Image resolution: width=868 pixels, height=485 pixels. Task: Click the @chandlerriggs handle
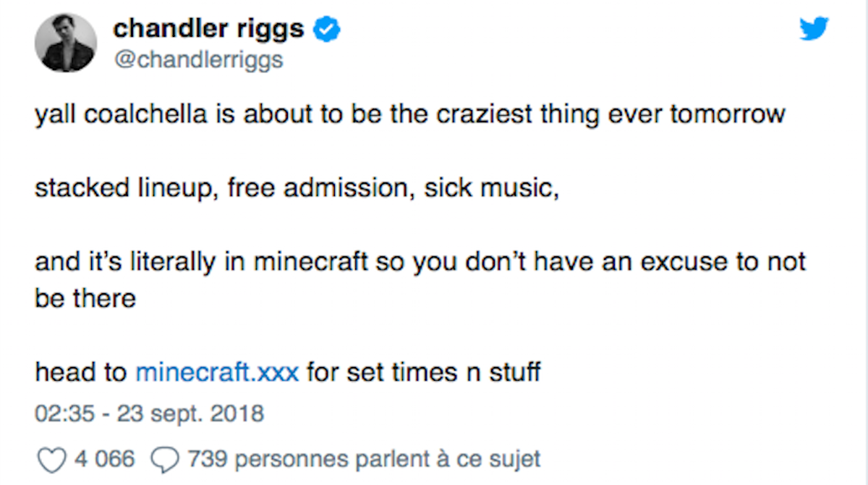click(x=198, y=61)
